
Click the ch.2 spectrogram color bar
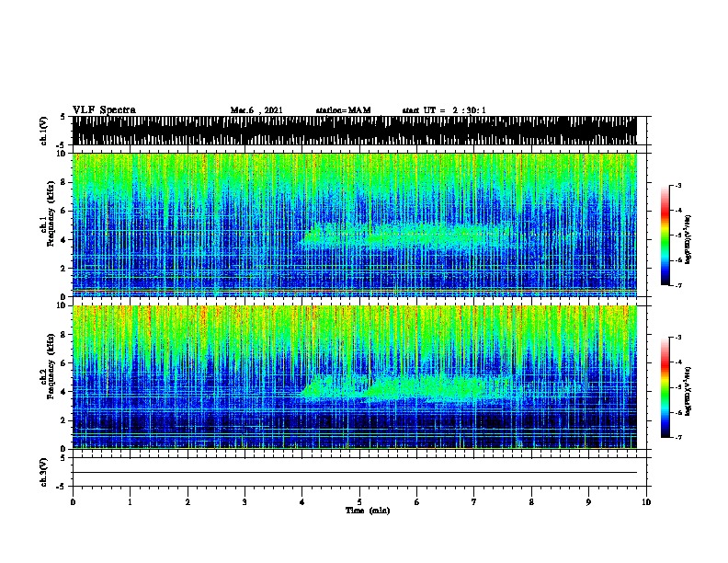click(x=665, y=387)
